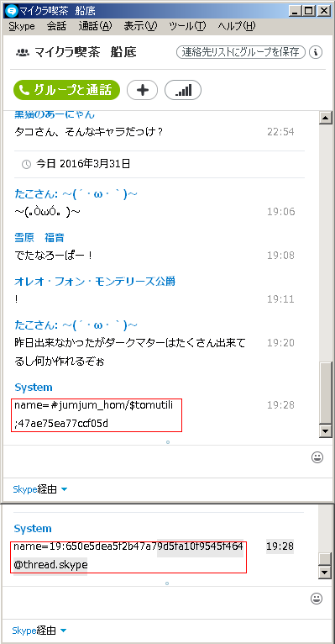Click the kaomoji message ~(。ÒωÓ。)~
This screenshot has height=644, width=335.
(x=48, y=212)
